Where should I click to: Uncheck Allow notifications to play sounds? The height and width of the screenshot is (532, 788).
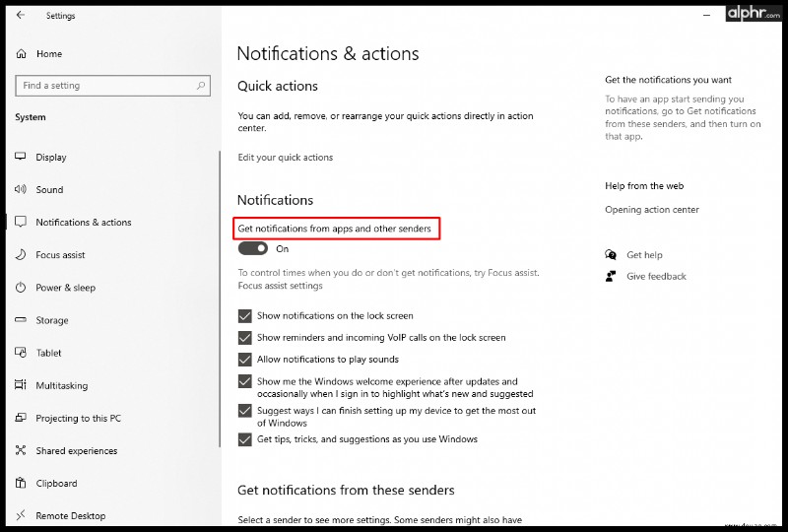(x=244, y=360)
